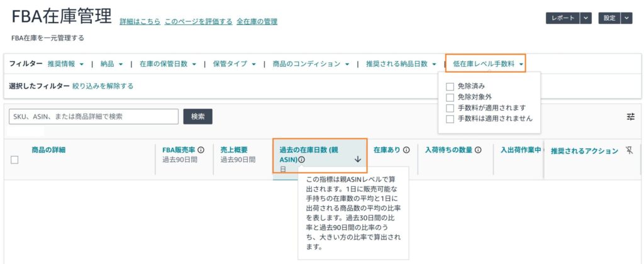The width and height of the screenshot is (644, 264).
Task: Click info icon next to 在庫あり
Action: point(406,150)
